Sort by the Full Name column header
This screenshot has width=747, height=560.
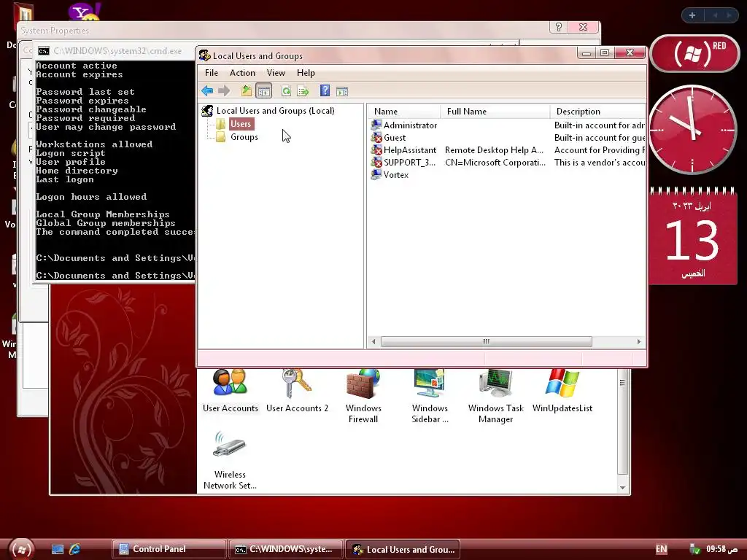click(x=495, y=112)
